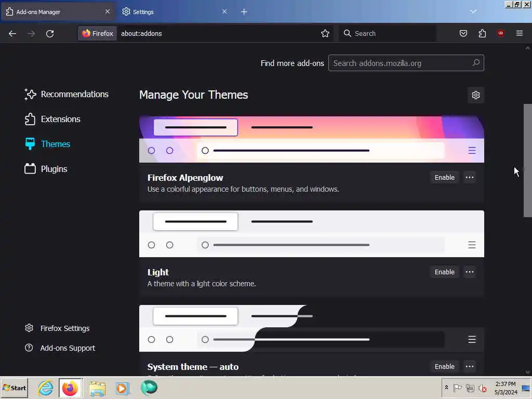Close the Add-ons Manager tab
The height and width of the screenshot is (399, 532).
(108, 11)
